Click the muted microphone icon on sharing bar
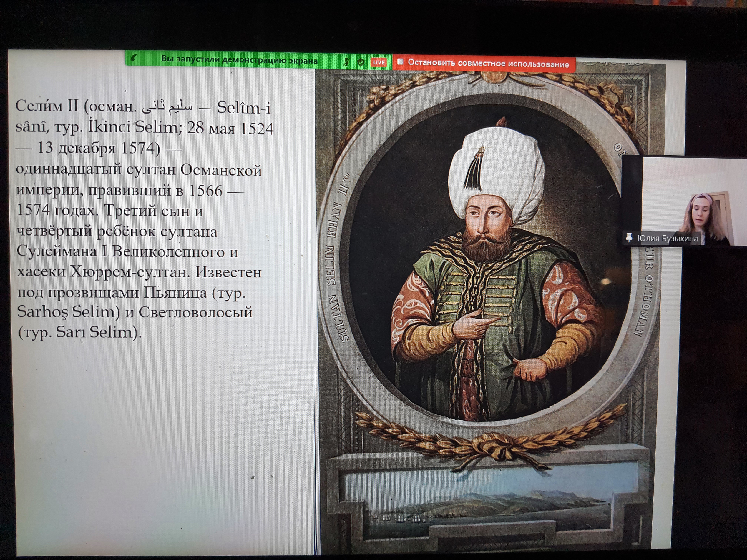This screenshot has width=747, height=560. pos(346,62)
